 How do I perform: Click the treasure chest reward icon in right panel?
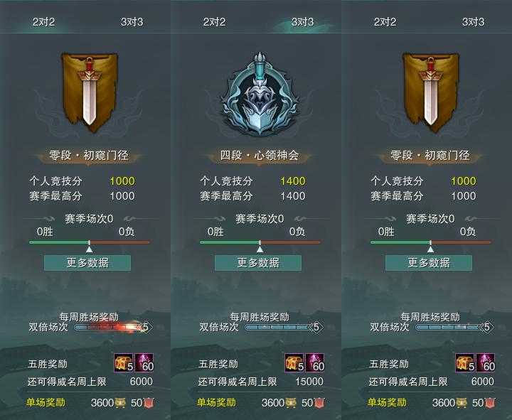point(465,363)
